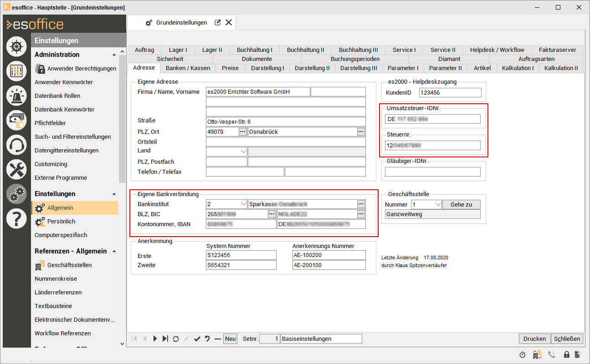
Task: Refresh the record with circular arrows
Action: pyautogui.click(x=176, y=339)
